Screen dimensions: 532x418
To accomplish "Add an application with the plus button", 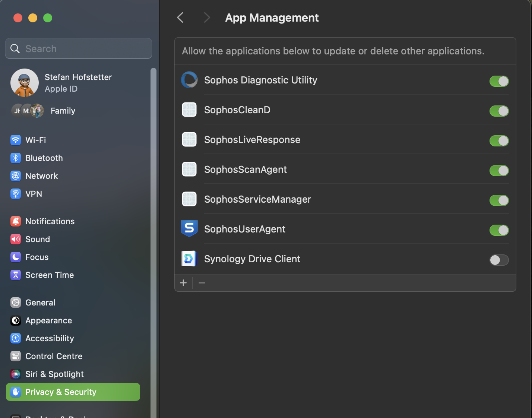I will [x=183, y=282].
